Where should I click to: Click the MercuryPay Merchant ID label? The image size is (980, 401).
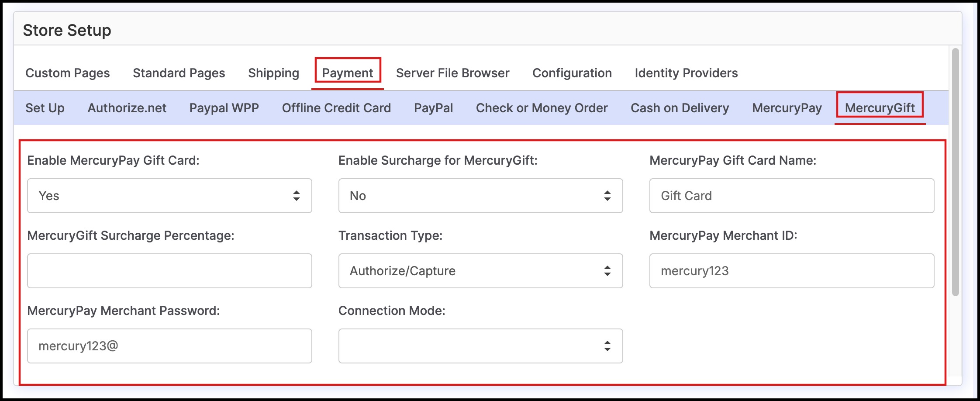click(x=723, y=235)
